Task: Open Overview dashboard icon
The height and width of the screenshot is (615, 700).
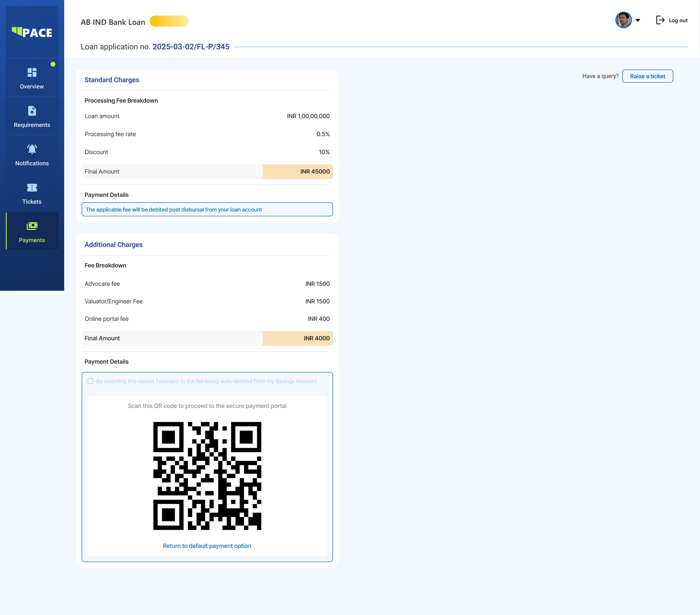Action: click(32, 72)
